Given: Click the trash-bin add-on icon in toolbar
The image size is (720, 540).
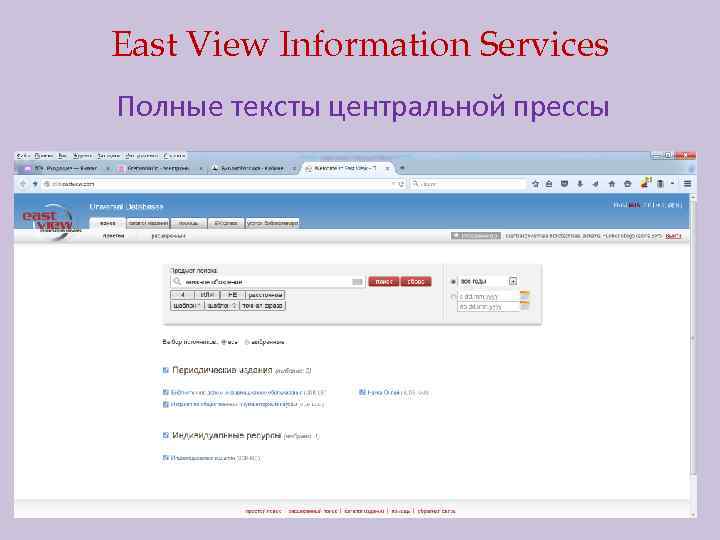Looking at the screenshot, I should [x=660, y=184].
